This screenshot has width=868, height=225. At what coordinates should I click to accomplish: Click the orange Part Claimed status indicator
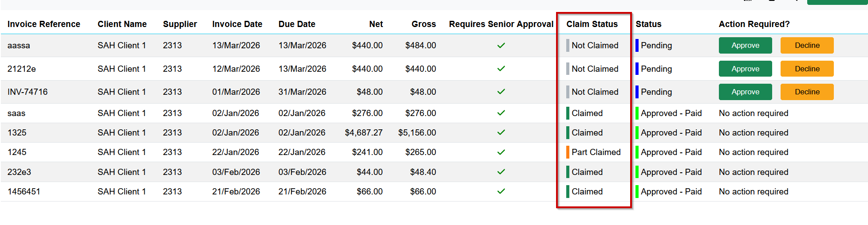pyautogui.click(x=568, y=152)
